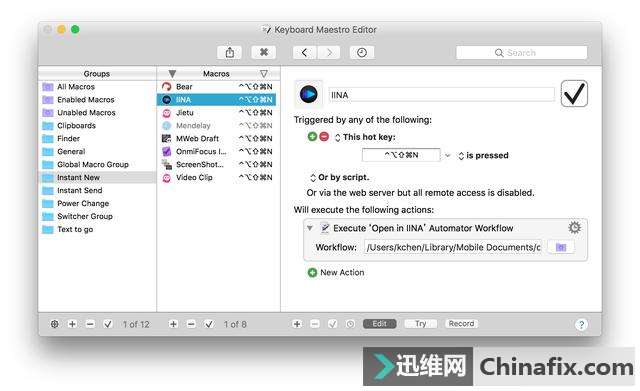Click the New Action green plus
The height and width of the screenshot is (391, 640).
312,273
